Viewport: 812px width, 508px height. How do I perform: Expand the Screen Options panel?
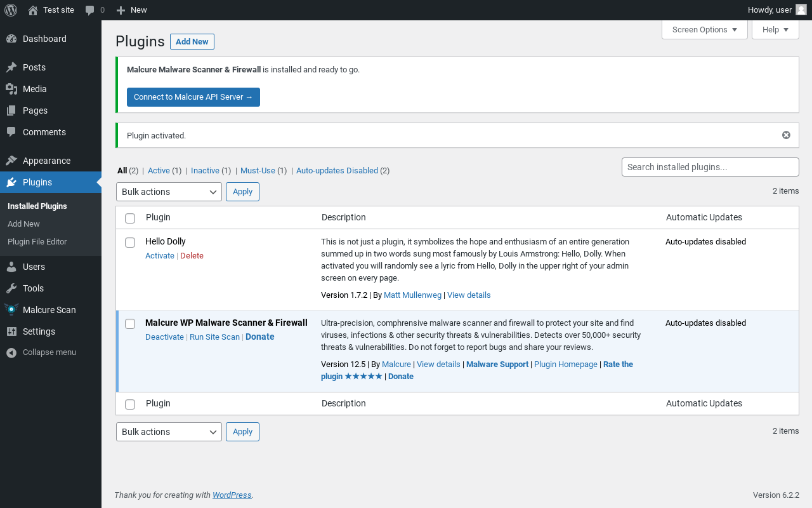point(704,30)
